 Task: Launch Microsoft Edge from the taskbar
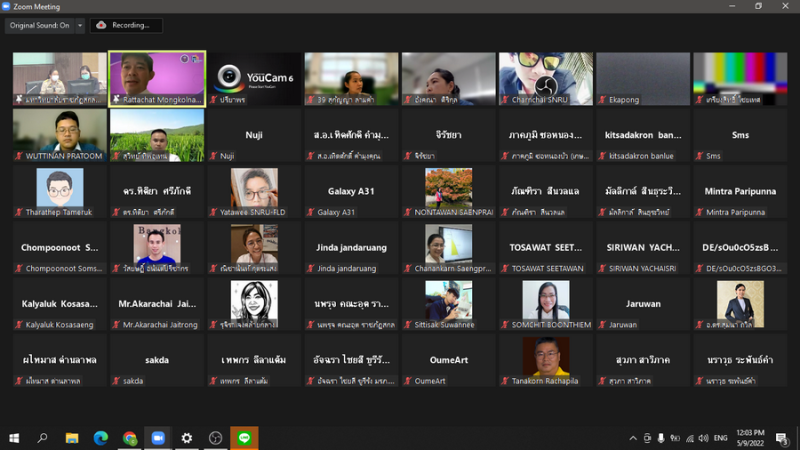tap(101, 438)
